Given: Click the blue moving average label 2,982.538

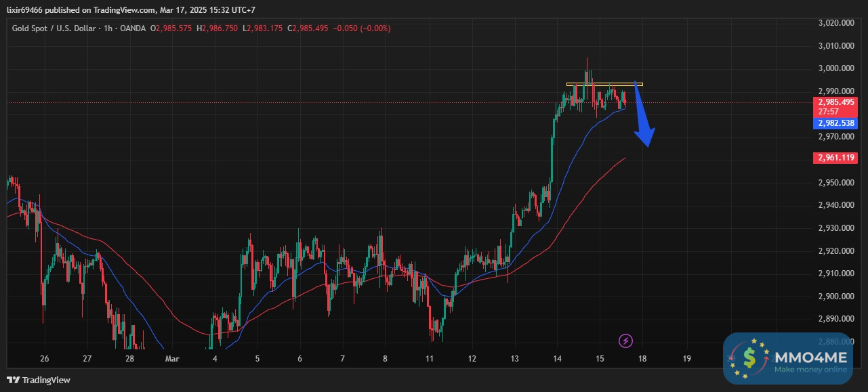Looking at the screenshot, I should [834, 123].
